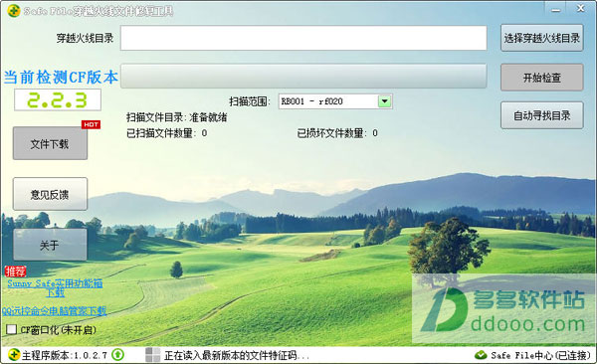Click the Safe File app logo in title bar
Viewport: 597px width, 364px height.
(13, 11)
